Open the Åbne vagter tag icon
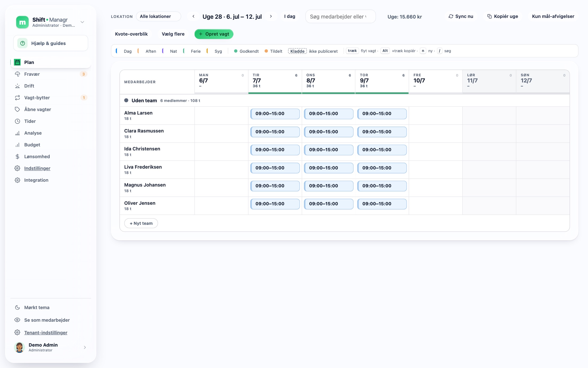Image resolution: width=588 pixels, height=368 pixels. (x=17, y=109)
